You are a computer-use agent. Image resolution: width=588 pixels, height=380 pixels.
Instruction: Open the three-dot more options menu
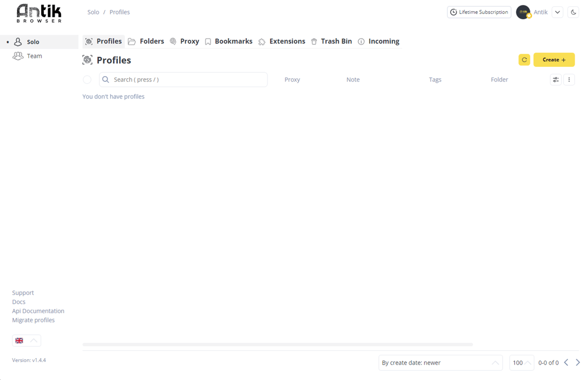coord(569,80)
